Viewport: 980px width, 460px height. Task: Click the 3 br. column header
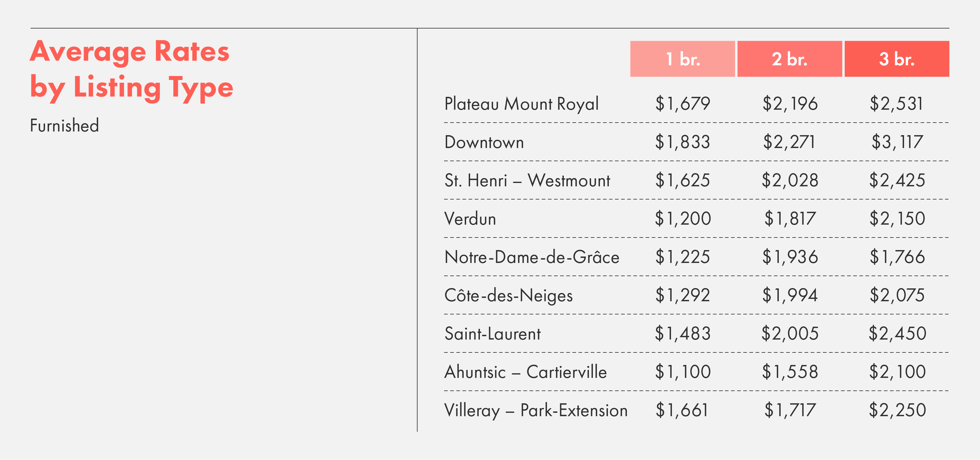(x=897, y=59)
